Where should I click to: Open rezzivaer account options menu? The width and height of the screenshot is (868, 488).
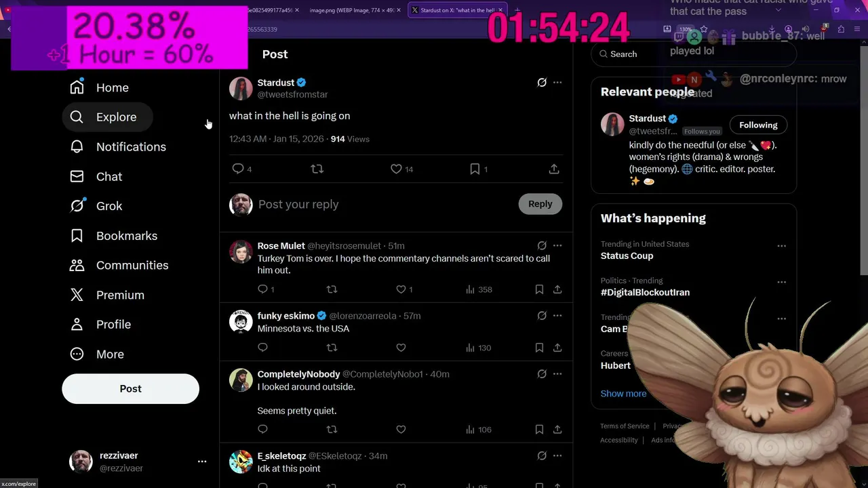click(202, 462)
